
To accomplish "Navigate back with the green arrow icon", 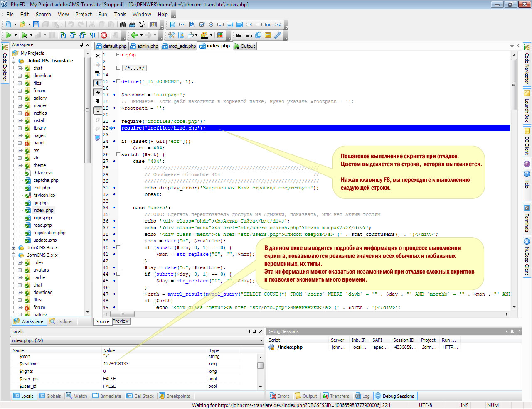I will (x=134, y=35).
